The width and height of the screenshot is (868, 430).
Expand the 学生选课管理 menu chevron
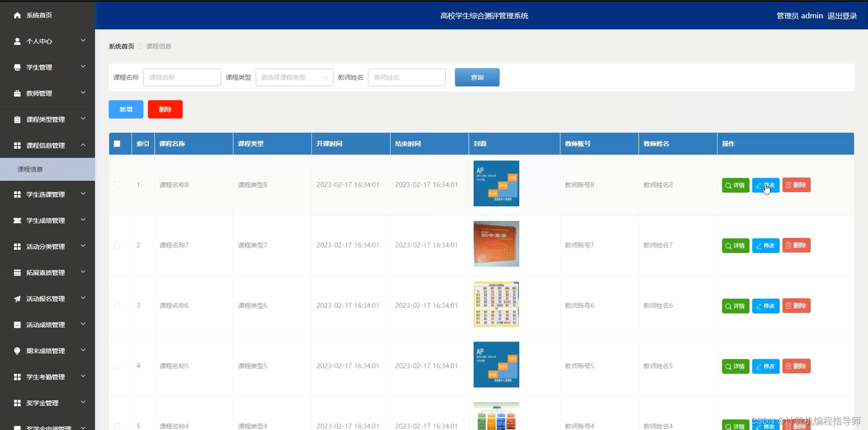(83, 194)
